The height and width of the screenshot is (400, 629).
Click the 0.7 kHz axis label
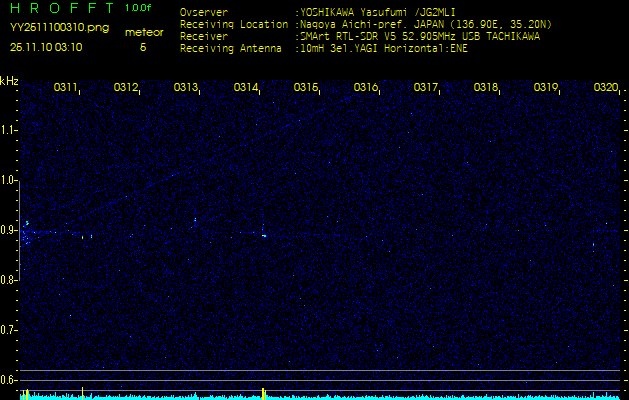click(x=9, y=329)
